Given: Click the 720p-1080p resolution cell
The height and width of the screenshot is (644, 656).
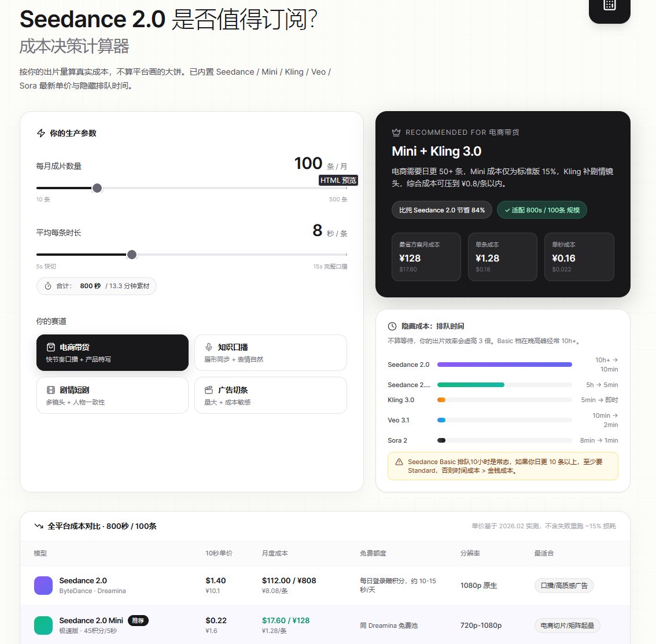Looking at the screenshot, I should coord(481,625).
